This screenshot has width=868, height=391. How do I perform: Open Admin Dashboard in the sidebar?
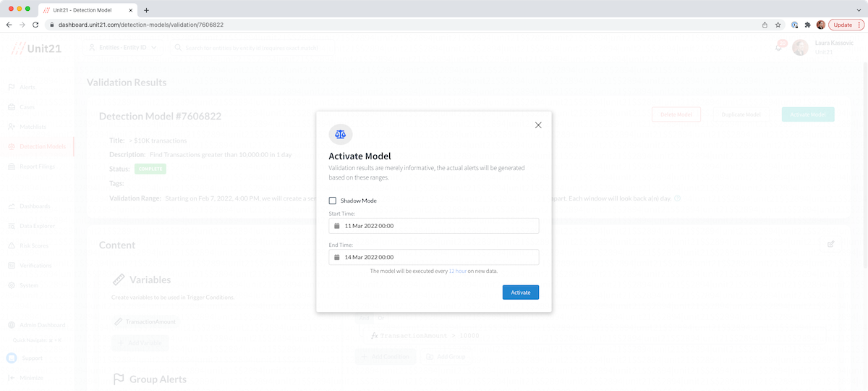pyautogui.click(x=36, y=325)
